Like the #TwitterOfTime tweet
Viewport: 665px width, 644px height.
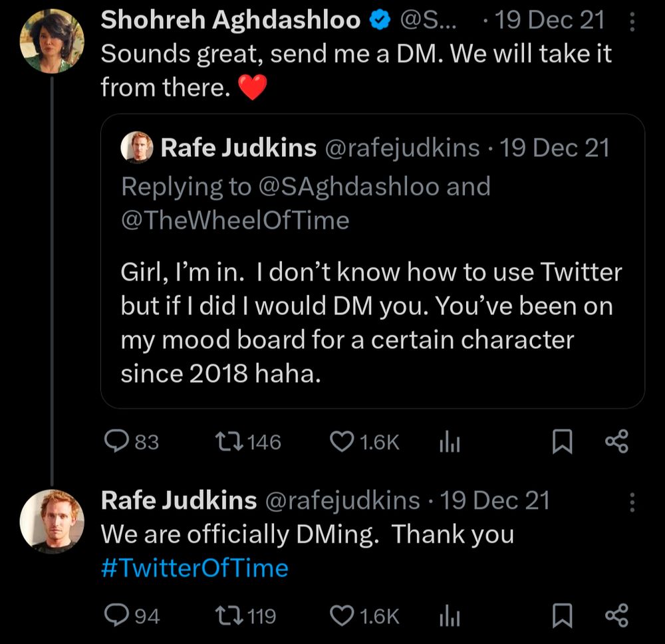[x=341, y=615]
